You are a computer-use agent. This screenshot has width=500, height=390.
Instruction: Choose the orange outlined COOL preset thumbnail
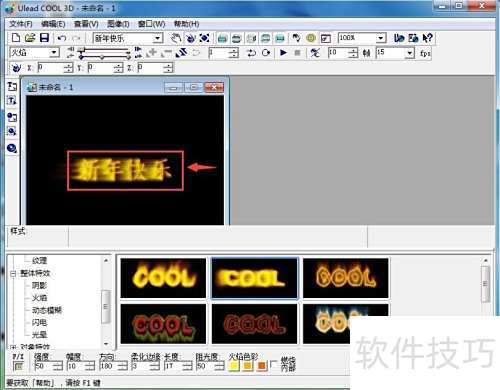point(346,278)
